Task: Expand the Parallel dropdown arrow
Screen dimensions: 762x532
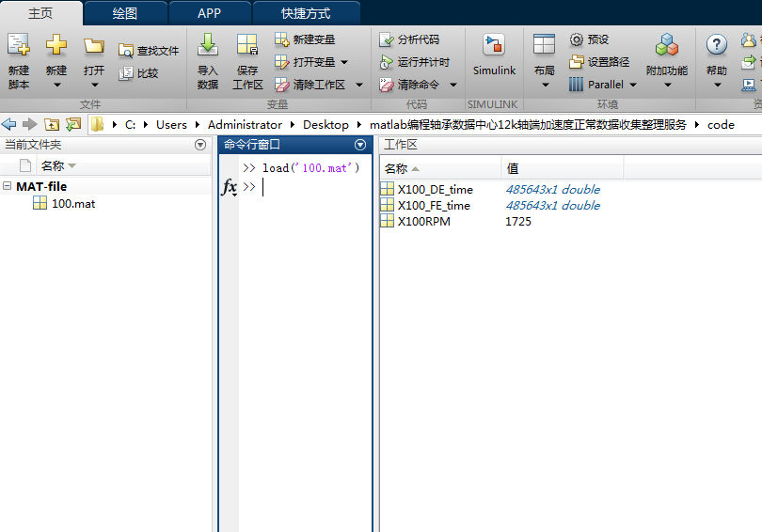Action: (x=633, y=85)
